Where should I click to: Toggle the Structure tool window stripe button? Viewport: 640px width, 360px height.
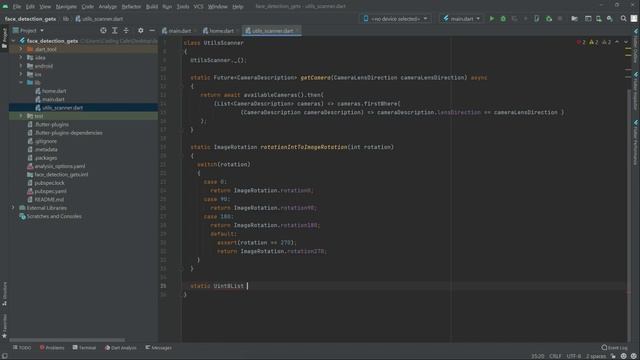pyautogui.click(x=4, y=294)
